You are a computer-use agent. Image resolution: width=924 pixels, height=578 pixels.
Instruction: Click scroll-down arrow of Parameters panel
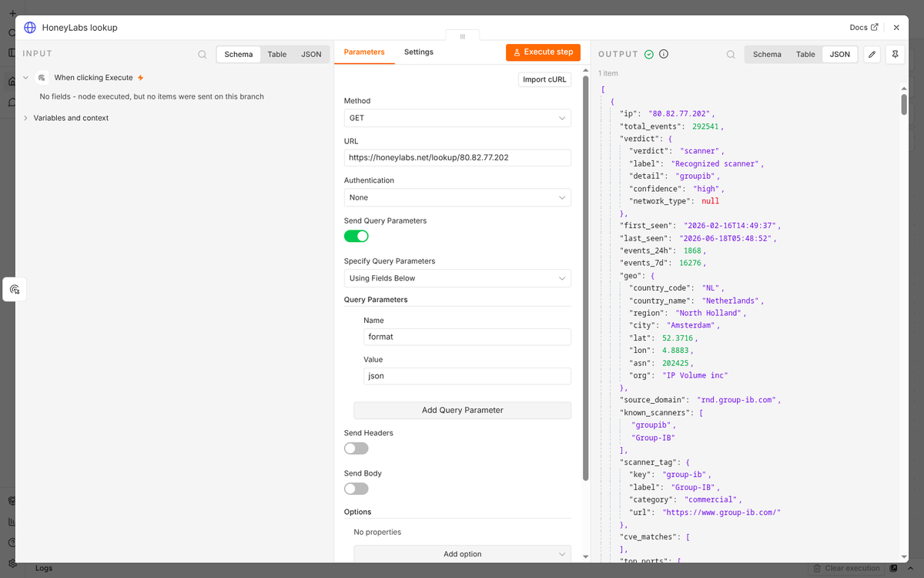coord(585,556)
